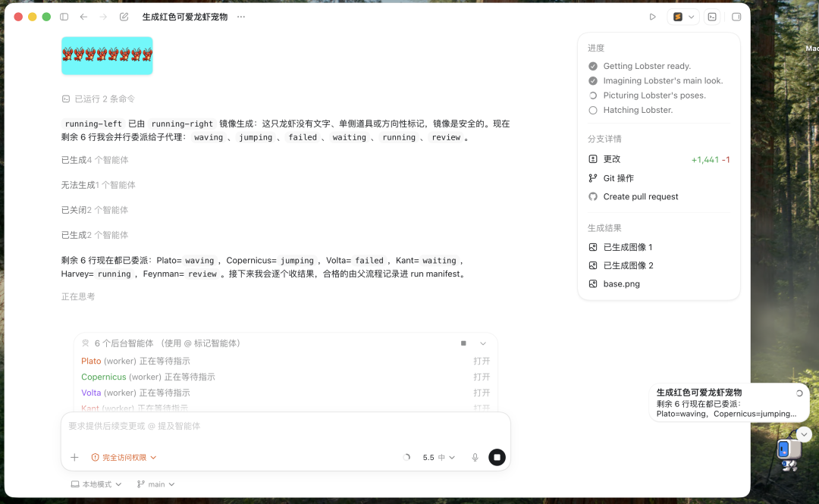Screen dimensions: 819x504
Task: Click the robot desktop pet mascot
Action: click(x=789, y=455)
